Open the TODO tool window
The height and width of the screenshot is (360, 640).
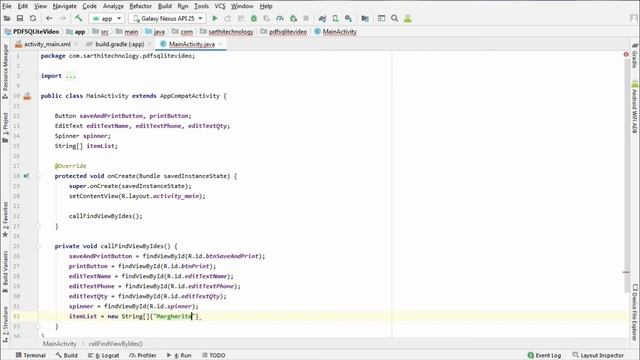point(213,355)
